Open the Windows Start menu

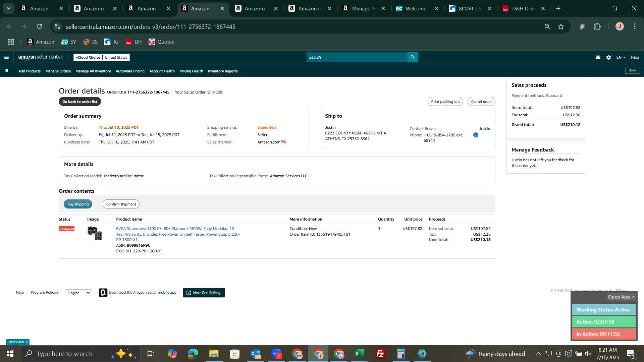tap(10, 354)
